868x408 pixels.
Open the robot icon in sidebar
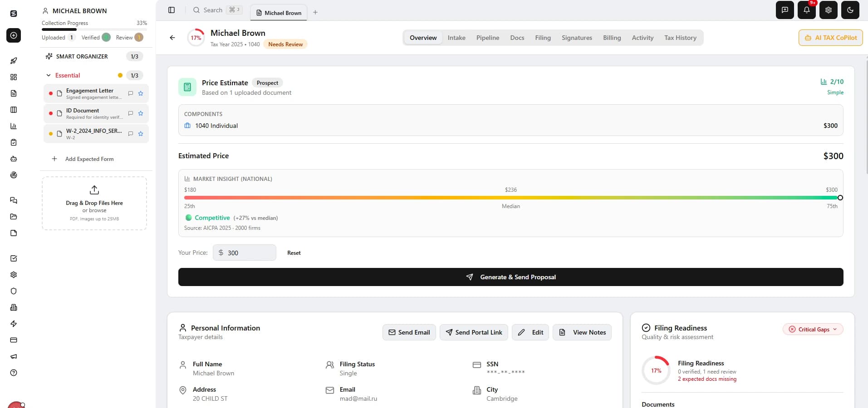[x=14, y=159]
